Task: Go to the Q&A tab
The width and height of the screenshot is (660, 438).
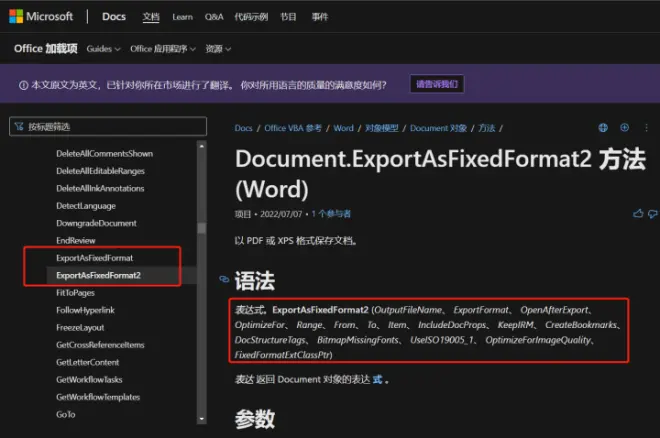Action: 214,17
